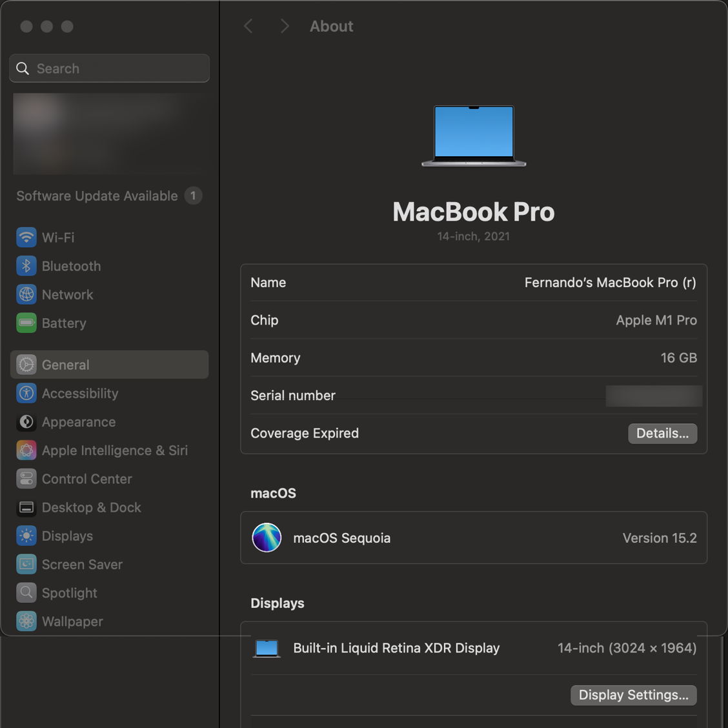
Task: Go forward with the right chevron
Action: 285,26
